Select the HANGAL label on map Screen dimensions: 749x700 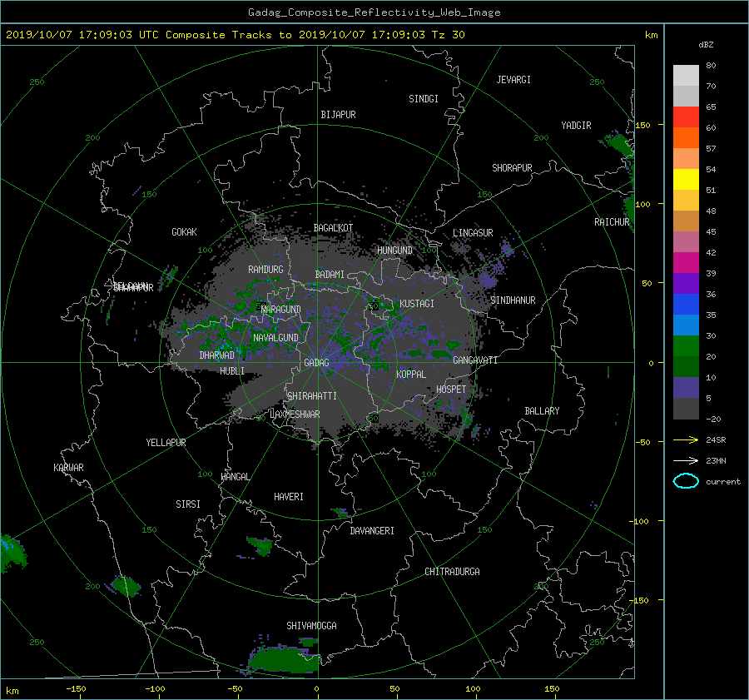click(x=235, y=477)
